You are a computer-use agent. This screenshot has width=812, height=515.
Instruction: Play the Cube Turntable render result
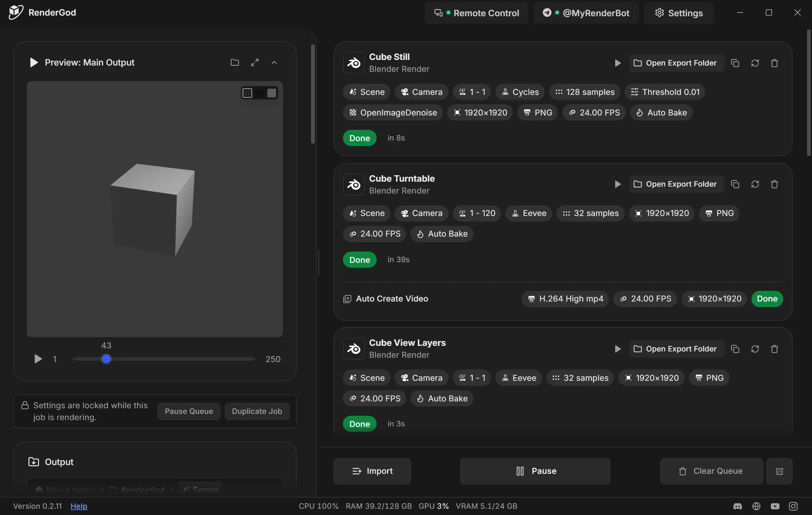pos(618,184)
